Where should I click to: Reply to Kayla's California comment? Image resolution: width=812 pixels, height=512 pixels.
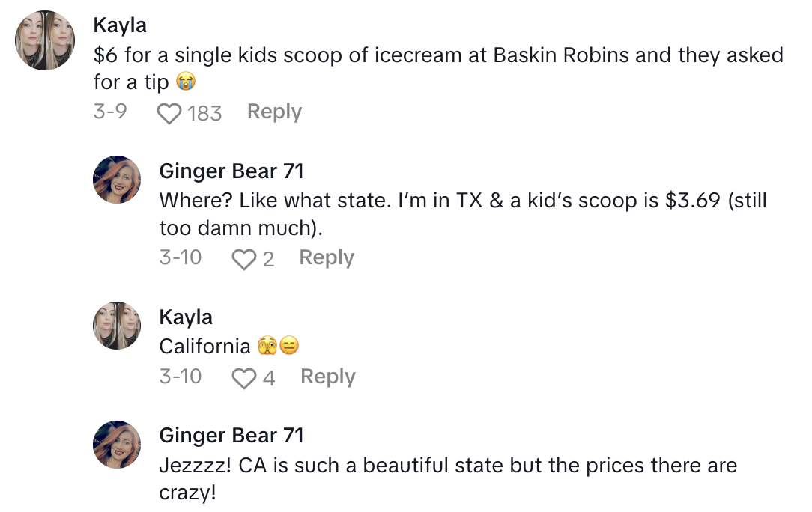327,377
